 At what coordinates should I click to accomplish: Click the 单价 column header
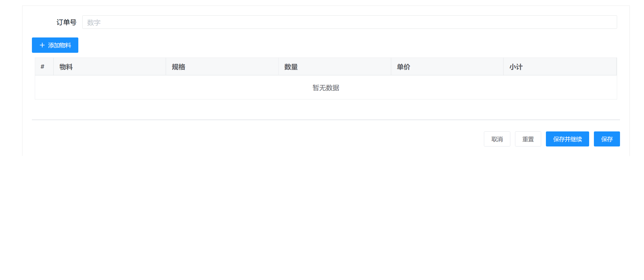pyautogui.click(x=403, y=67)
